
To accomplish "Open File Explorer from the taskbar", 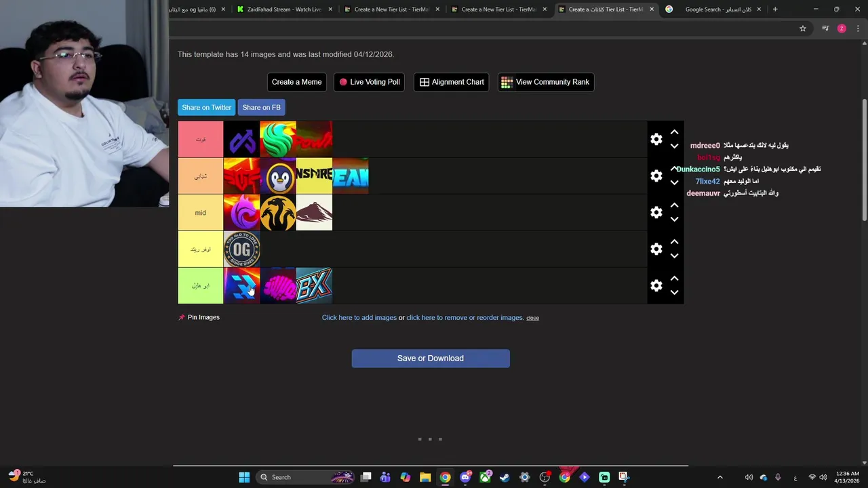I will point(425,477).
